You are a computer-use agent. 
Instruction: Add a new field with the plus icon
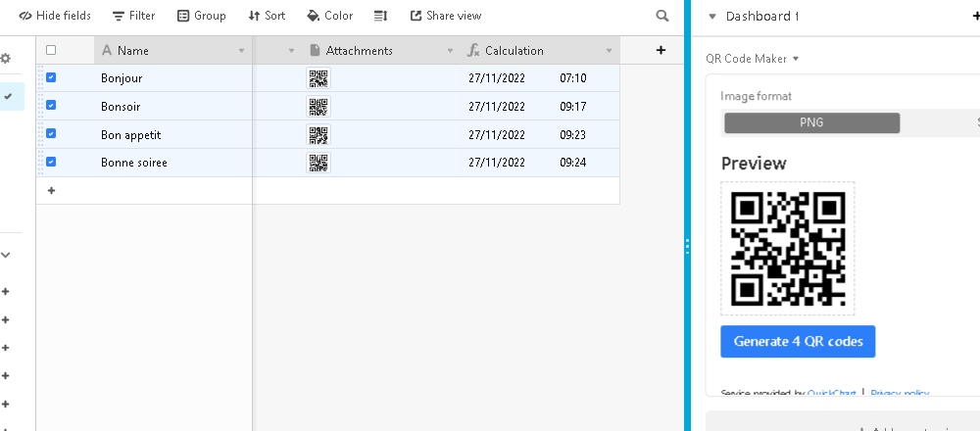pyautogui.click(x=661, y=50)
